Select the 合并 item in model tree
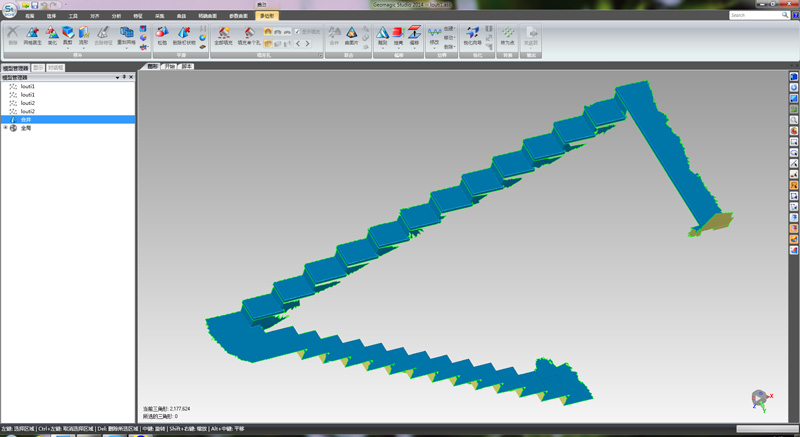This screenshot has width=800, height=437. pos(26,119)
